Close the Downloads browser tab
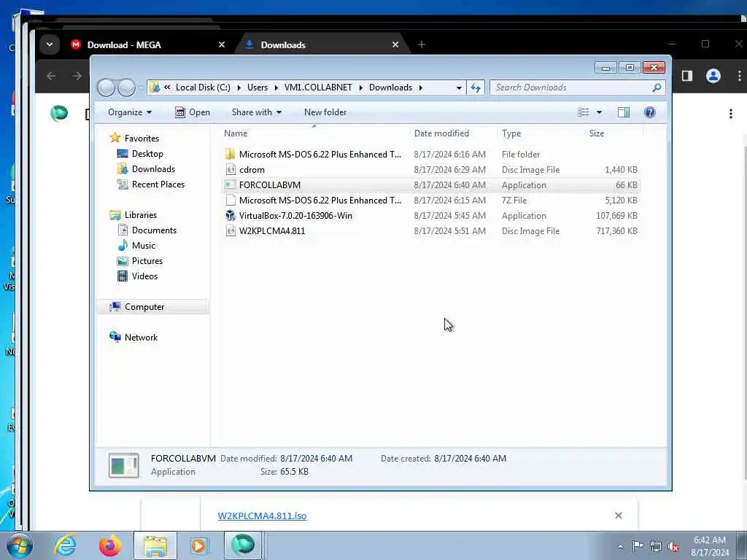Screen dimensions: 747x560 click(x=395, y=44)
